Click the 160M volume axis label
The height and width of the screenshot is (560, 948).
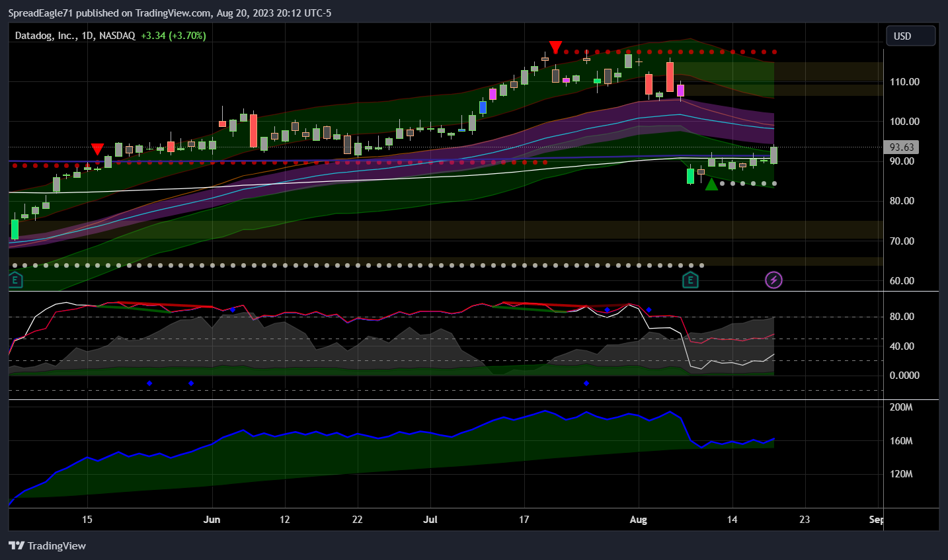(901, 441)
